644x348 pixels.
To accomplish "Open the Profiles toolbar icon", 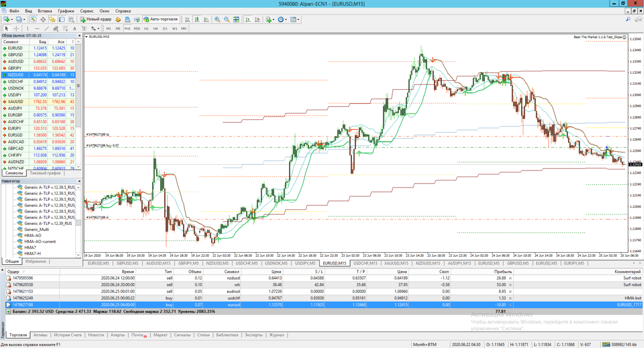I will [x=18, y=19].
